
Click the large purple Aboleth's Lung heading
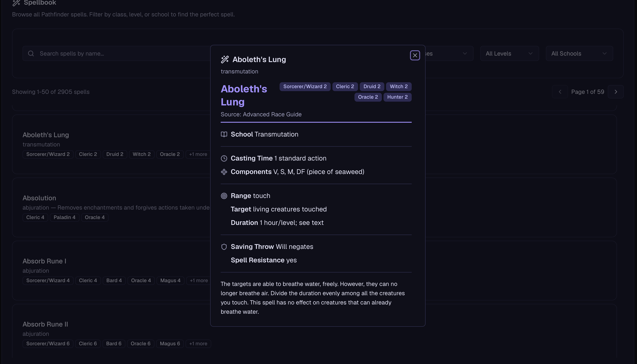click(244, 95)
